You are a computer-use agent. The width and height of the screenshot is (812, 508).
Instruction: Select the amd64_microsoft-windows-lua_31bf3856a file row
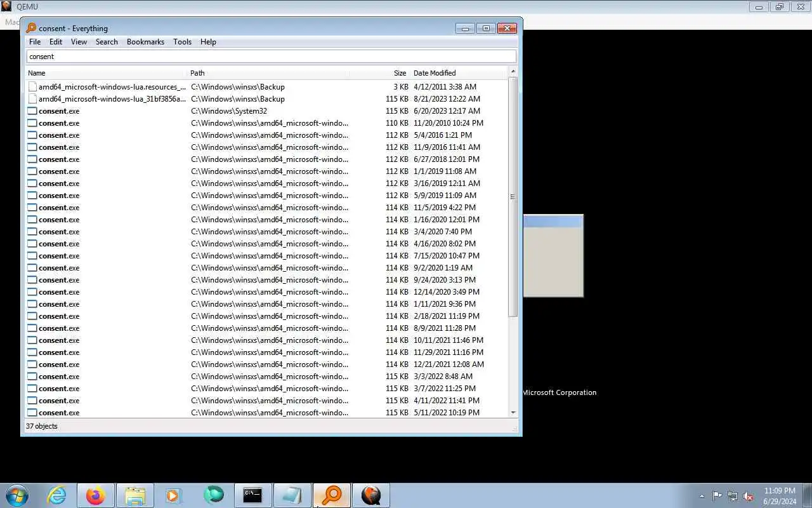pos(266,98)
